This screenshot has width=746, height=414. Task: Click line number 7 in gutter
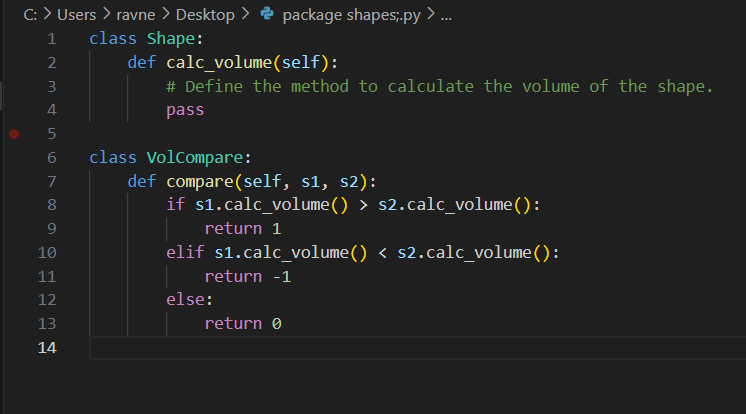[x=52, y=181]
